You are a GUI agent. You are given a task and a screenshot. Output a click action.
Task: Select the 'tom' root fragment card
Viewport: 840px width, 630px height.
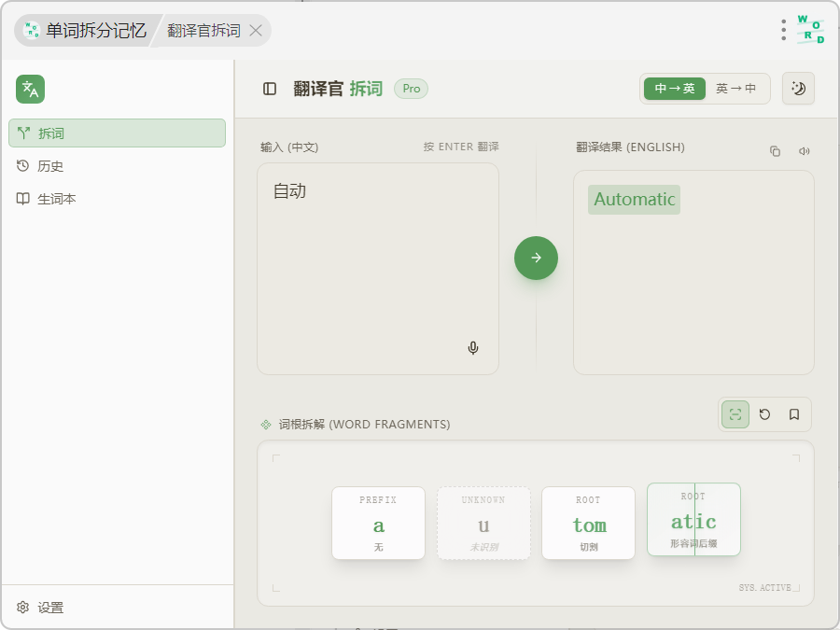coord(588,524)
